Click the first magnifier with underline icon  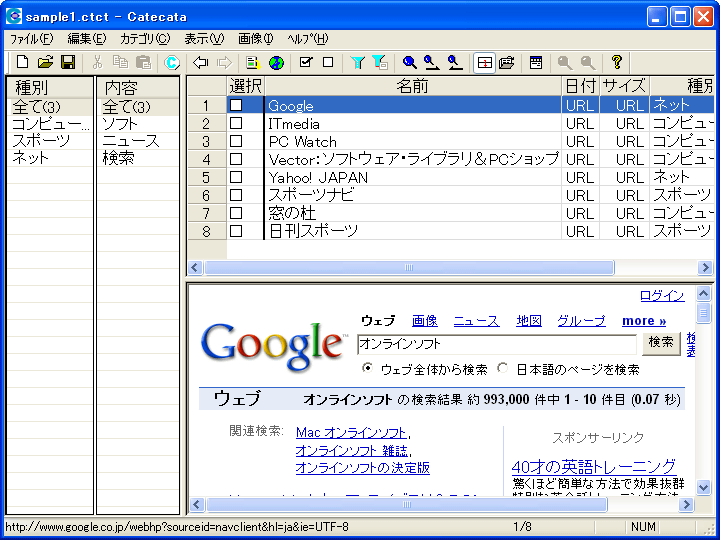click(x=432, y=62)
